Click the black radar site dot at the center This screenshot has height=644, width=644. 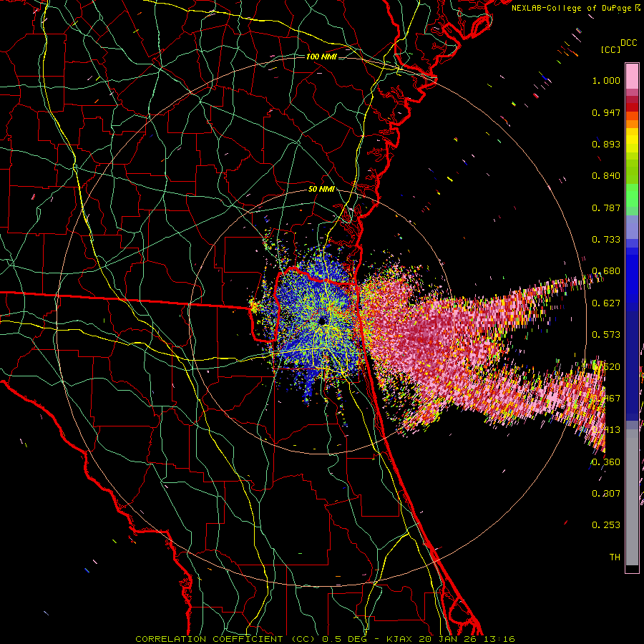[x=323, y=321]
